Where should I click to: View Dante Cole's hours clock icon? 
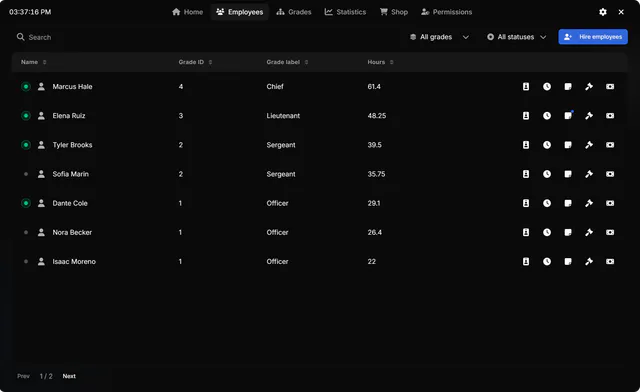pos(547,203)
